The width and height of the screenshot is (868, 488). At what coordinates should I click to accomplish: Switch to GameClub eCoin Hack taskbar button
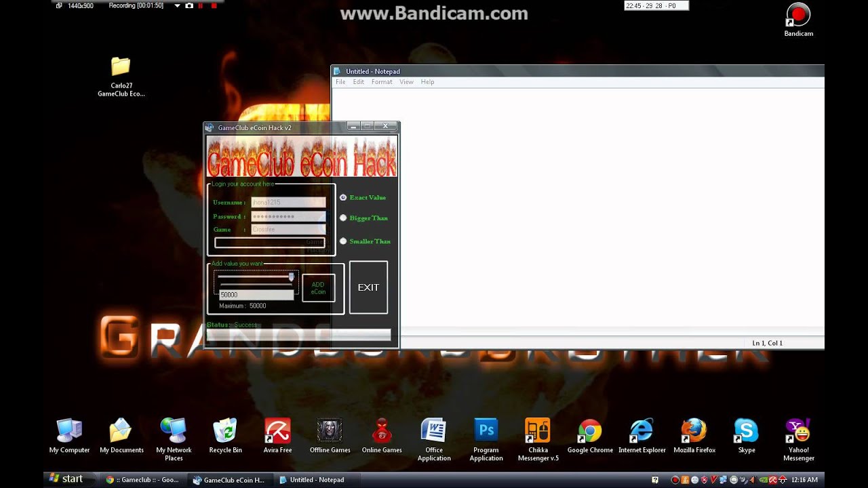tap(229, 480)
